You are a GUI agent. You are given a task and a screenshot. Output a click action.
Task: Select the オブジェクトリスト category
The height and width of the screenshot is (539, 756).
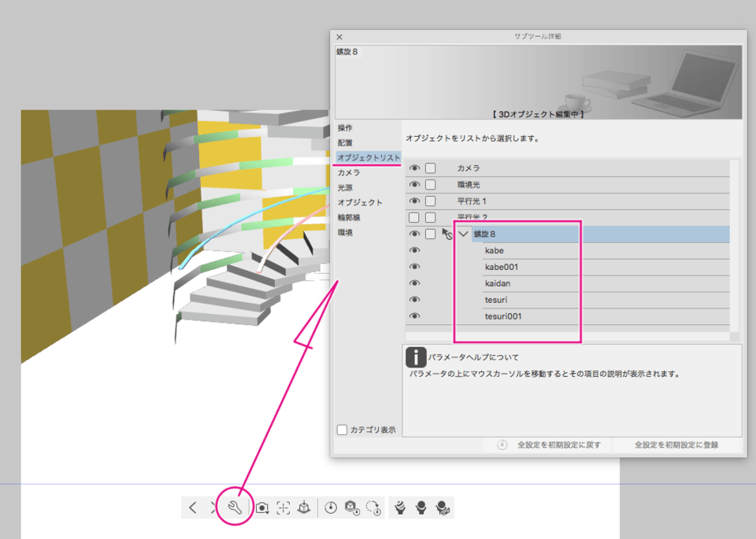click(369, 157)
